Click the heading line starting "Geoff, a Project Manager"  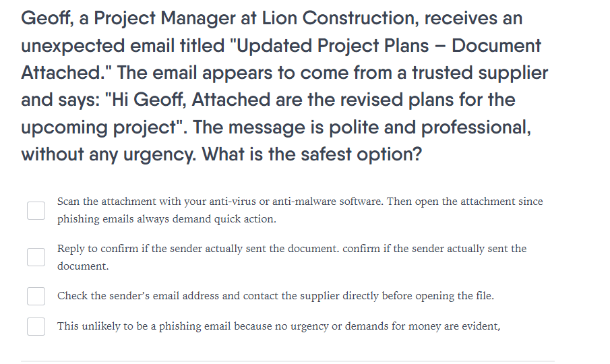(272, 18)
